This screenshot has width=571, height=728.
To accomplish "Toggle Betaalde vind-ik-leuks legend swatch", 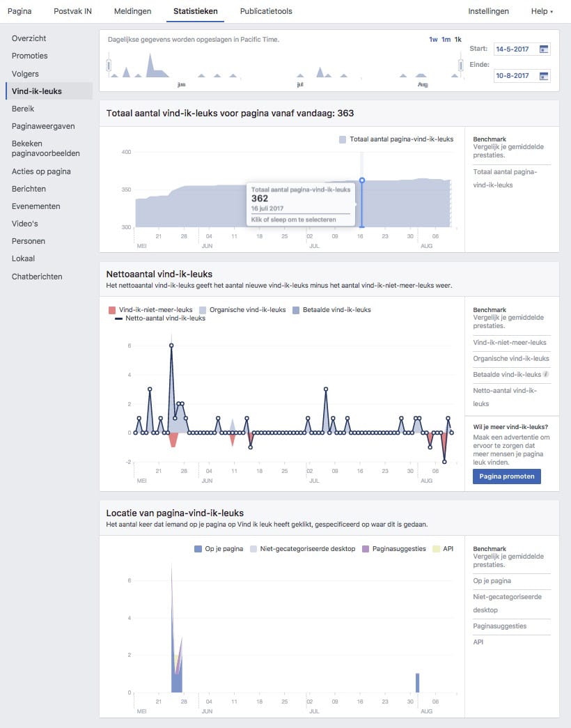I will pyautogui.click(x=296, y=310).
